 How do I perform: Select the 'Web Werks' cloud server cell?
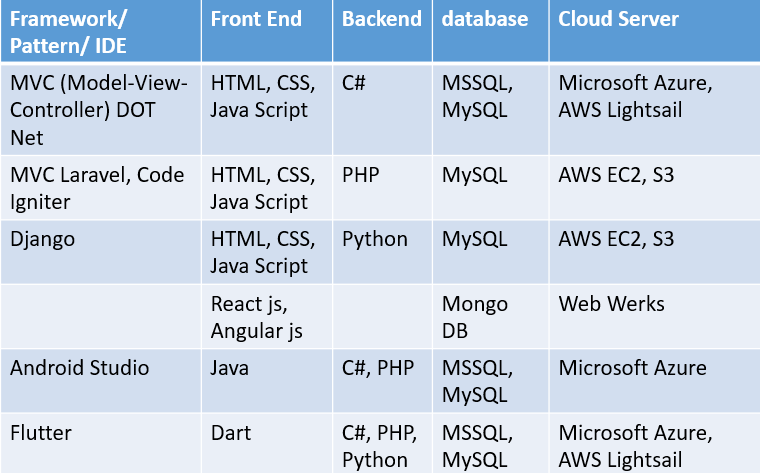coord(655,316)
